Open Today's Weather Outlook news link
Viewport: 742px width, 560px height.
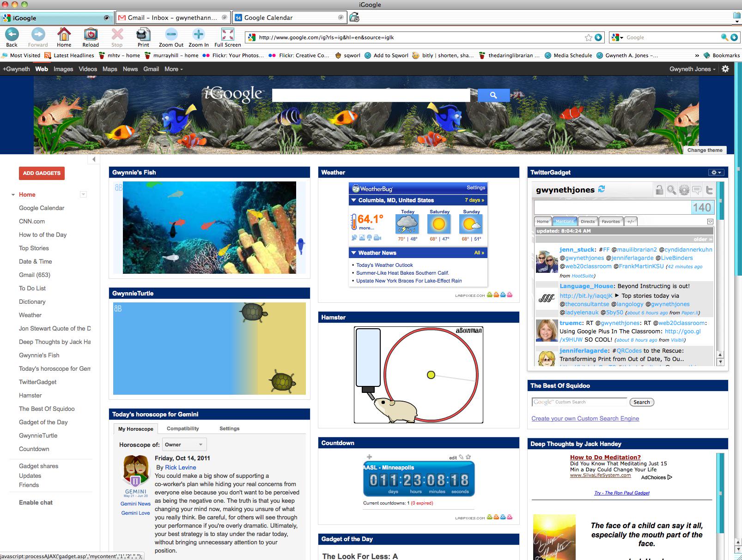click(384, 265)
